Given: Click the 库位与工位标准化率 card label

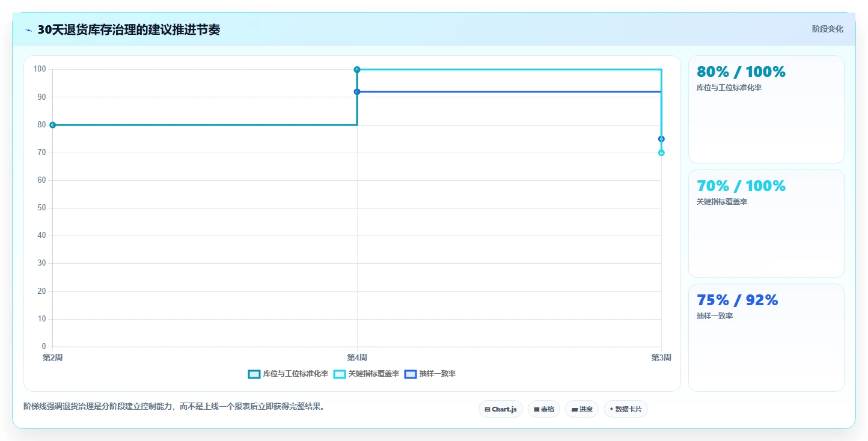Looking at the screenshot, I should click(729, 88).
